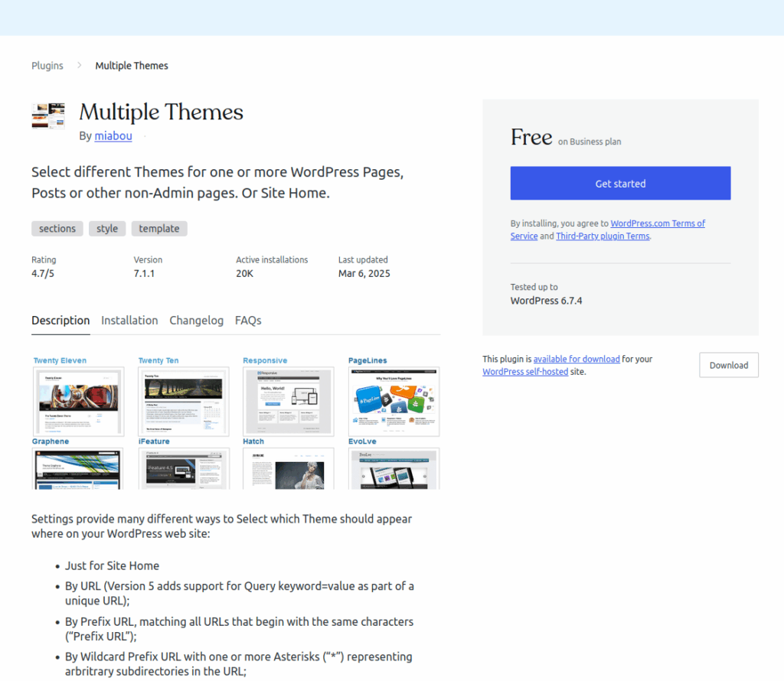The height and width of the screenshot is (681, 784).
Task: Select the Responsive theme screenshot
Action: tap(289, 402)
